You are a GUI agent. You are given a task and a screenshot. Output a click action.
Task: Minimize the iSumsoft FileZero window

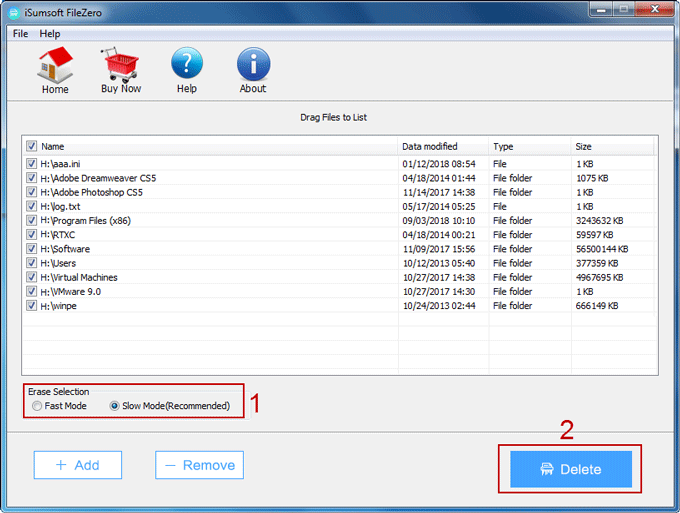click(x=601, y=10)
